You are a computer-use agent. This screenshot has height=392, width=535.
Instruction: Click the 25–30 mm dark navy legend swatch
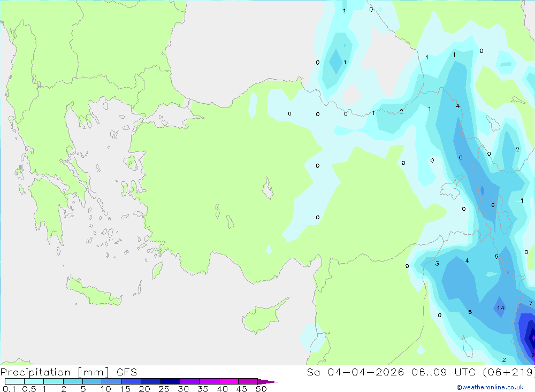point(170,381)
